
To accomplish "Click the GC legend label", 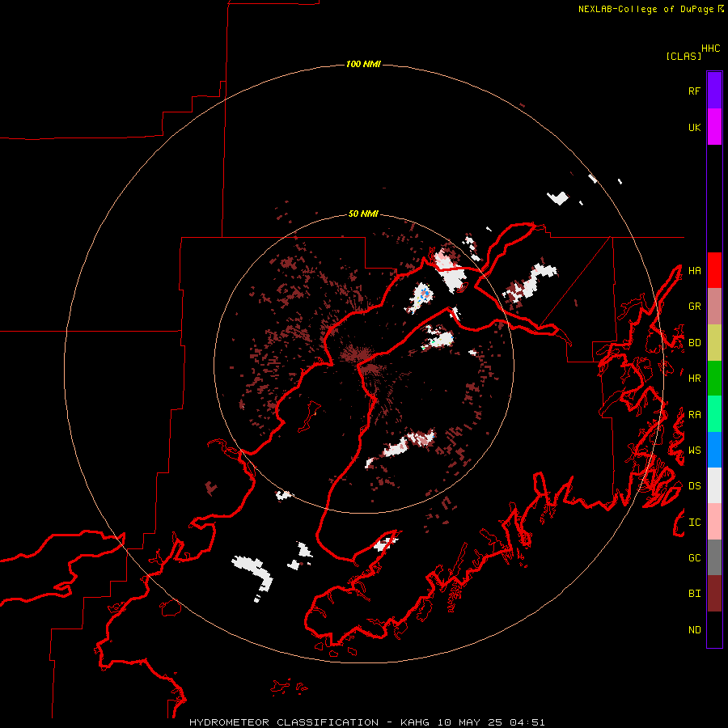I will 694,557.
